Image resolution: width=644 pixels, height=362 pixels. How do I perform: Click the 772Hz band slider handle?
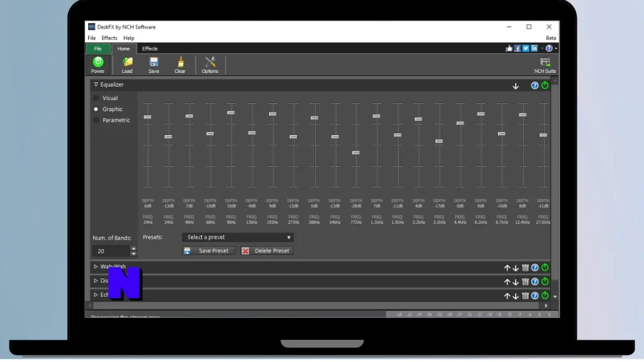click(x=356, y=153)
